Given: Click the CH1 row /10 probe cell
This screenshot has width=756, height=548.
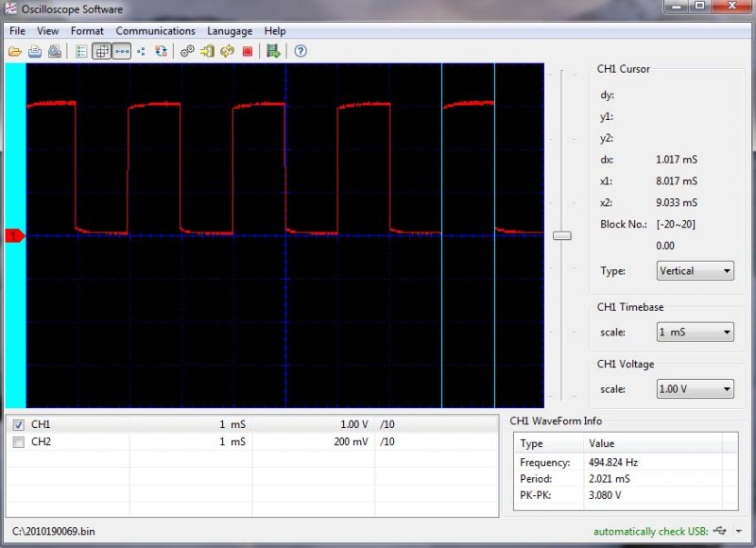Looking at the screenshot, I should pos(387,424).
